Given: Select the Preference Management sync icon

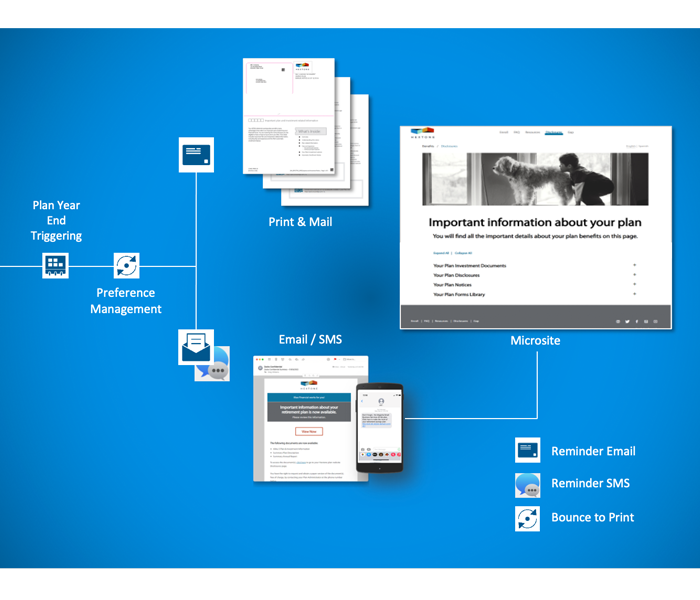Looking at the screenshot, I should (x=126, y=266).
